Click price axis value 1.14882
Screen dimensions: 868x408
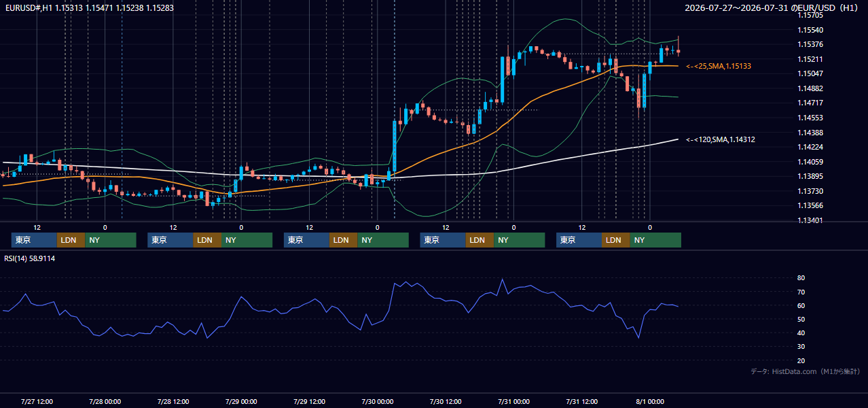point(810,88)
